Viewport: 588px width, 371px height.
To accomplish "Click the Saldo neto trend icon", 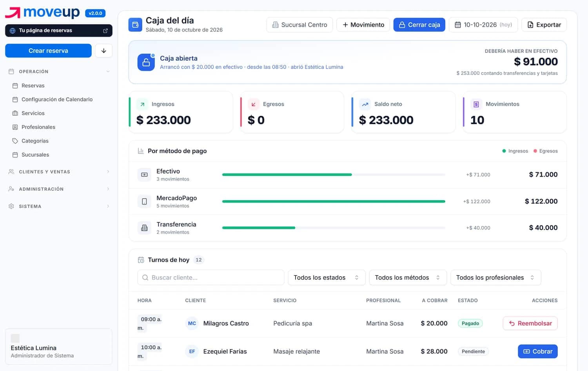I will point(365,104).
